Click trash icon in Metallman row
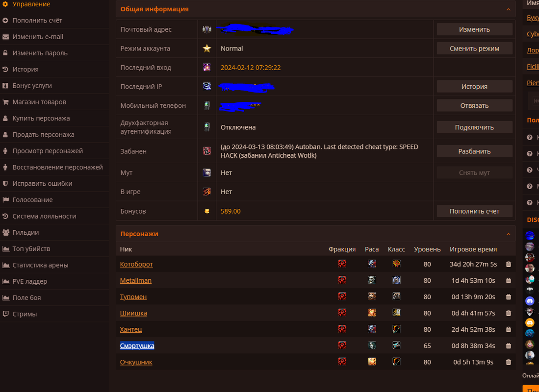The image size is (539, 392). point(509,281)
